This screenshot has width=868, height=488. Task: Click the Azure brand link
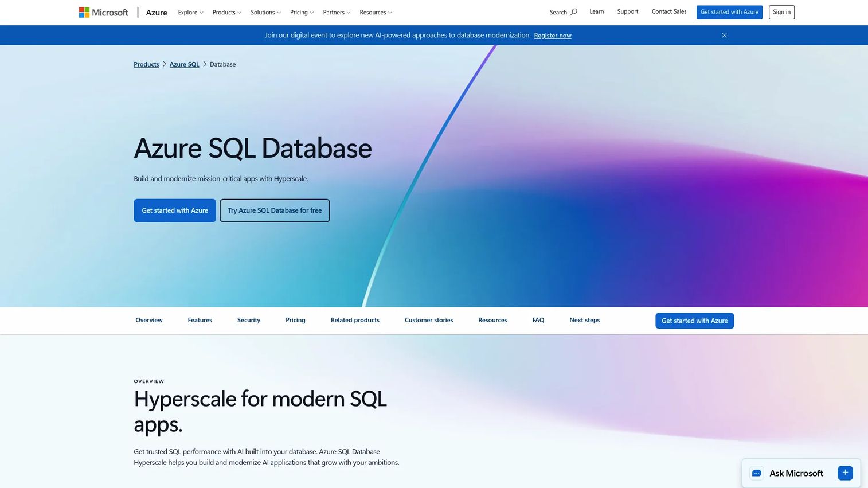point(157,12)
